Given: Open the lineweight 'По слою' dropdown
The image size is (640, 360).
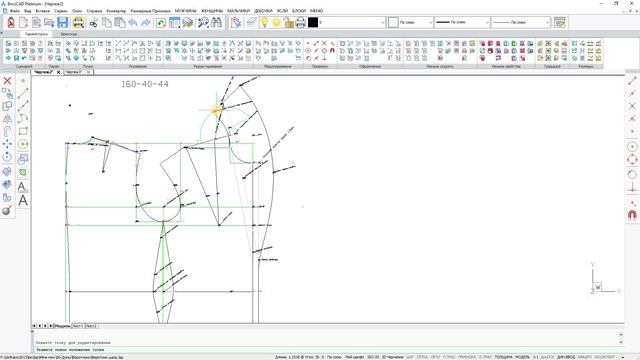Looking at the screenshot, I should [462, 22].
